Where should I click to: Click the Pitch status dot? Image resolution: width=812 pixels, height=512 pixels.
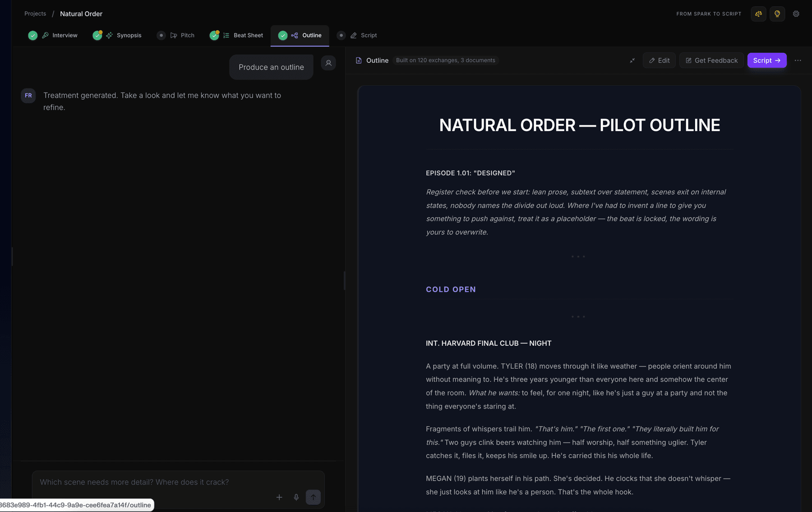(161, 35)
